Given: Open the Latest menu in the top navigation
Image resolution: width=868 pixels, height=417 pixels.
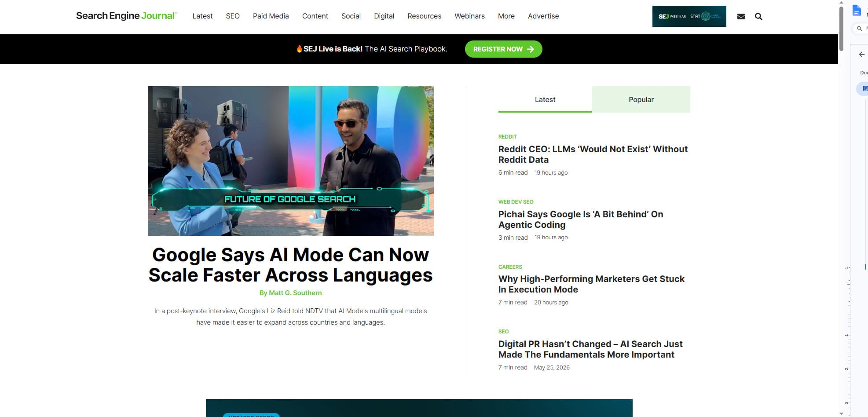Looking at the screenshot, I should (x=202, y=16).
